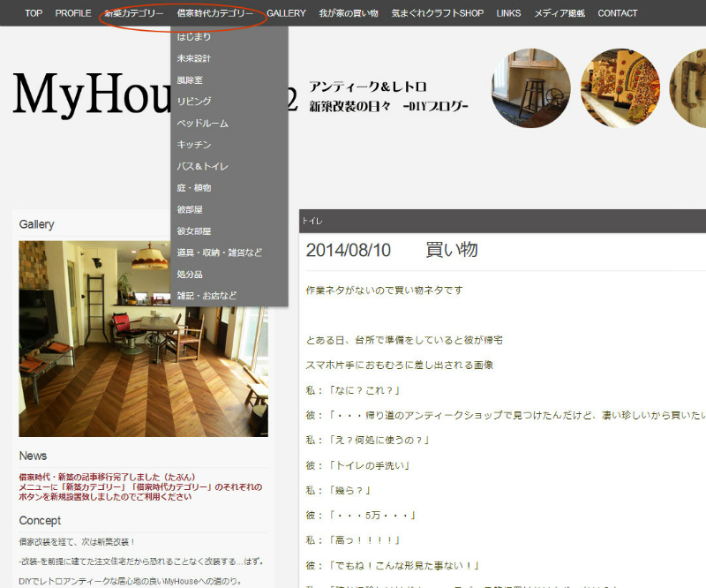Select はじまり from the dropdown
This screenshot has height=588, width=706.
click(x=194, y=37)
